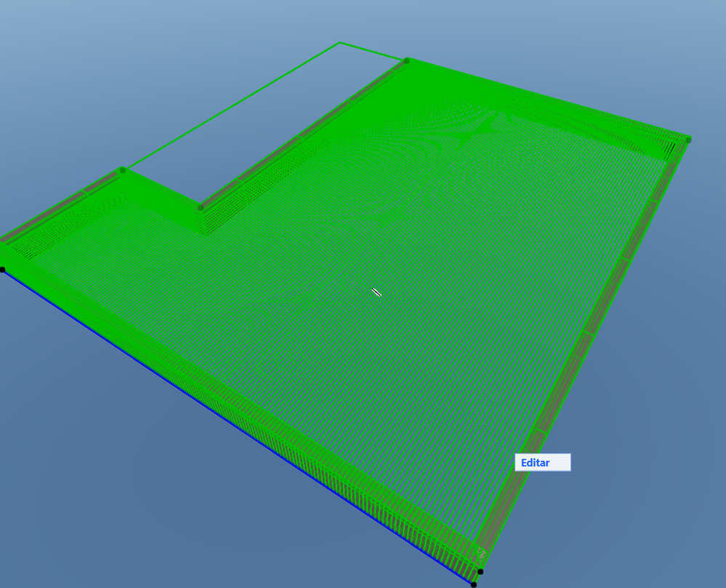Select the blue highlighted bottom edge

pos(236,427)
